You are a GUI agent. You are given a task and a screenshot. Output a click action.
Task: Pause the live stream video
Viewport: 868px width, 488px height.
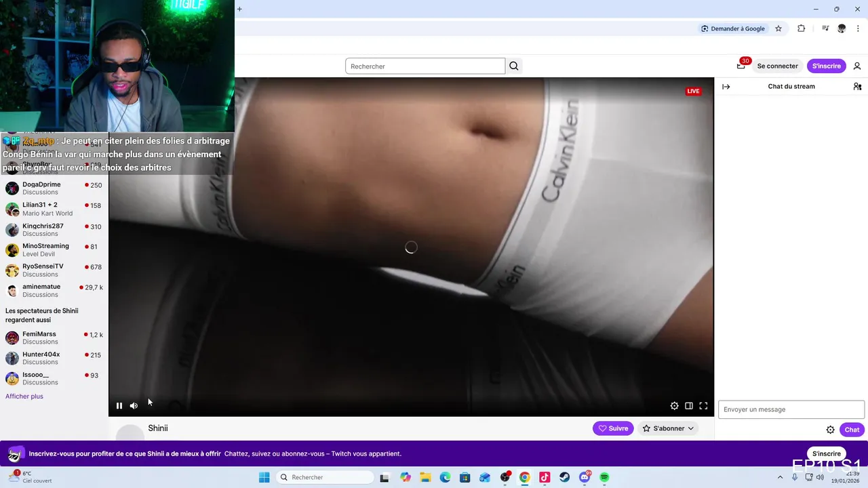pyautogui.click(x=119, y=406)
